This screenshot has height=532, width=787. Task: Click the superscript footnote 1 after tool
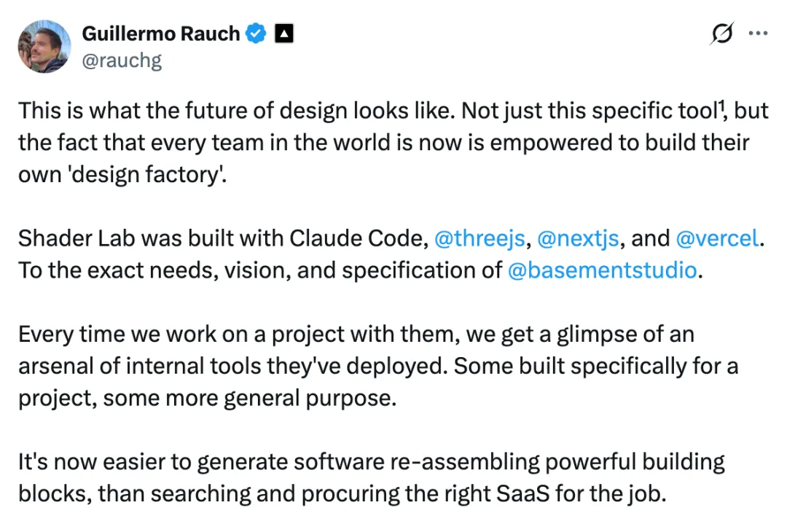[721, 104]
